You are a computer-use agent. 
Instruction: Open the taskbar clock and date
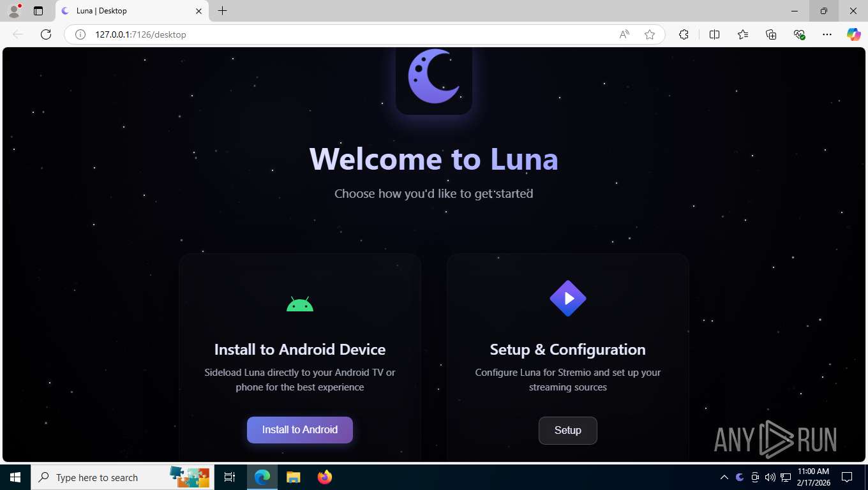[813, 477]
